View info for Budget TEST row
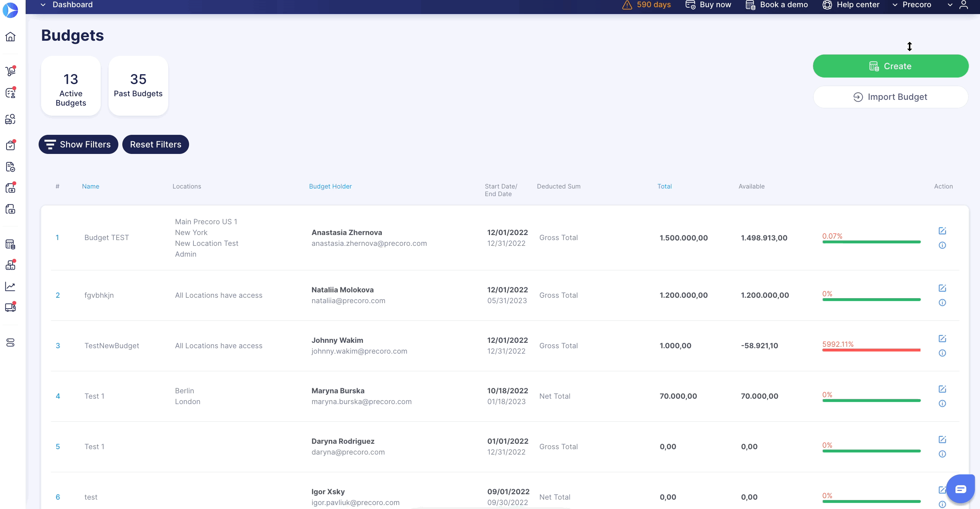Viewport: 980px width, 509px height. click(x=942, y=245)
